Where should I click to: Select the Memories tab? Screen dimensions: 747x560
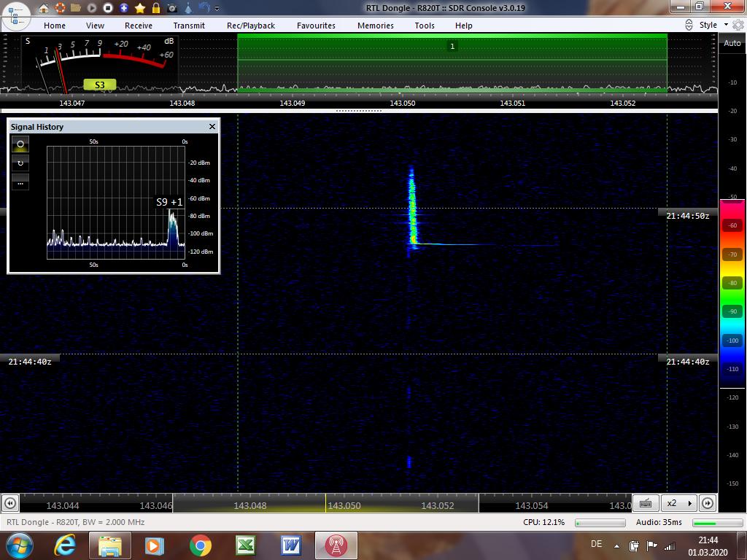(376, 26)
